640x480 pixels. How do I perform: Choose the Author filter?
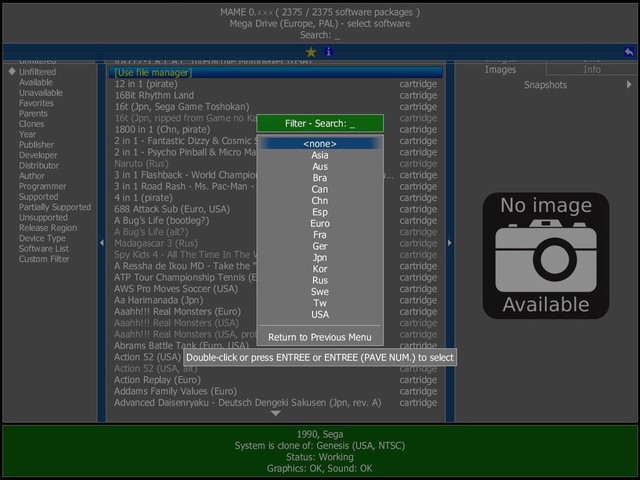pyautogui.click(x=31, y=176)
